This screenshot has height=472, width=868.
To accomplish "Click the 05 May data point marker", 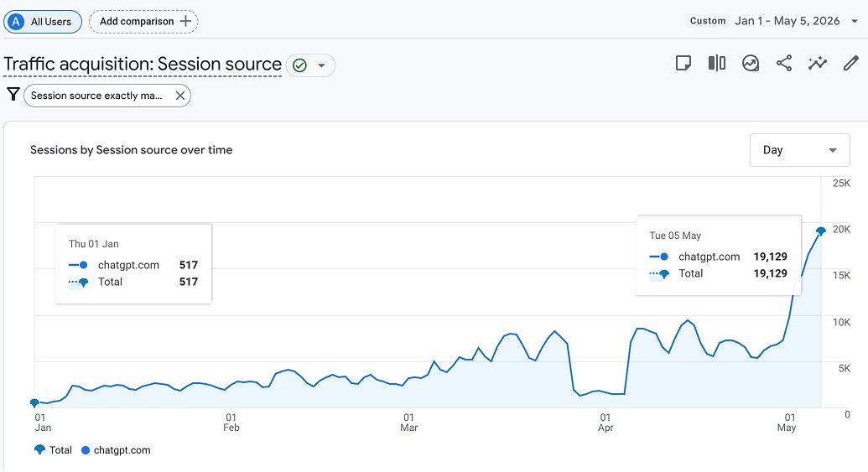I will (821, 231).
